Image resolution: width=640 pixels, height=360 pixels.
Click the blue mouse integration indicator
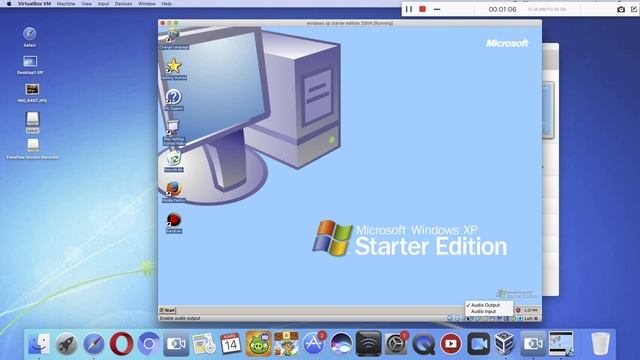[x=520, y=318]
